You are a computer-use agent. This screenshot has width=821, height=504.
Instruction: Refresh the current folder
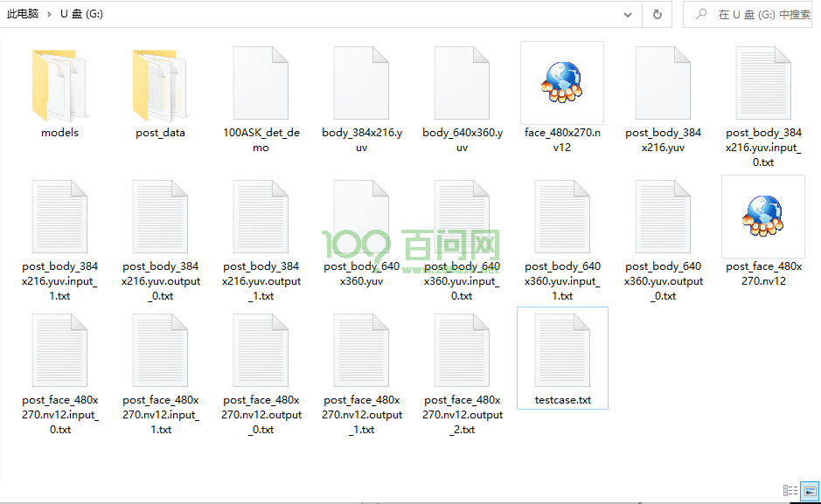point(657,15)
